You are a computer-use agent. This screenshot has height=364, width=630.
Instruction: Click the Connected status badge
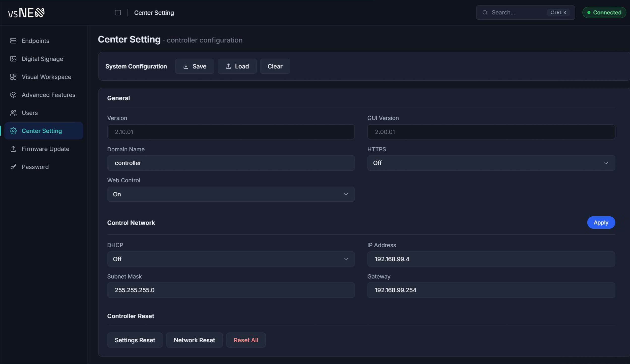604,13
